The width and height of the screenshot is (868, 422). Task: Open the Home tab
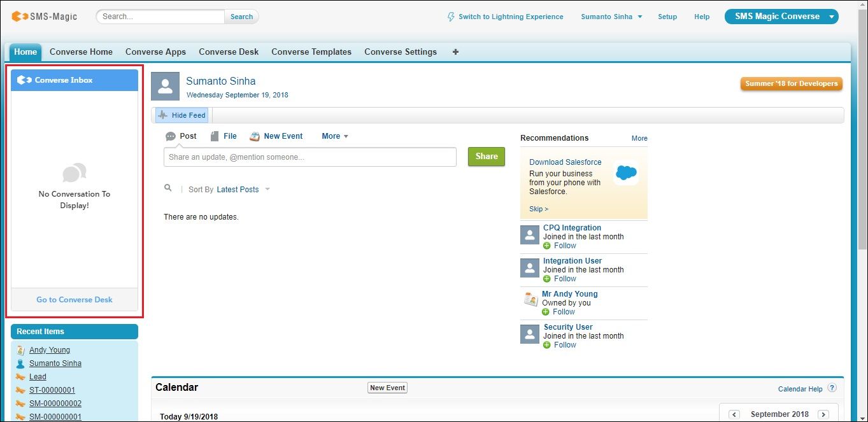[25, 52]
